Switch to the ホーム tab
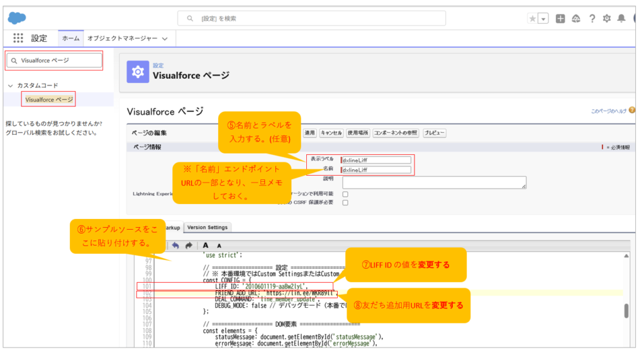The height and width of the screenshot is (355, 644). 70,38
